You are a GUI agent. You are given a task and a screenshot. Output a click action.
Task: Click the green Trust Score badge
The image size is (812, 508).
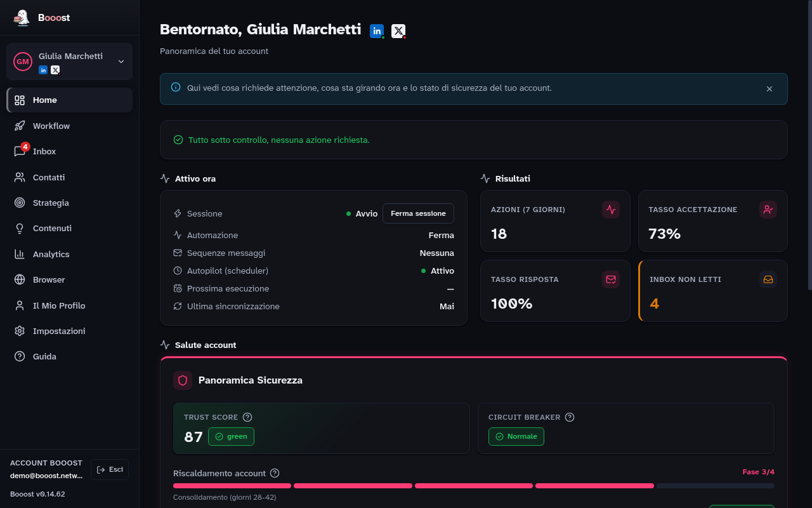pos(231,437)
